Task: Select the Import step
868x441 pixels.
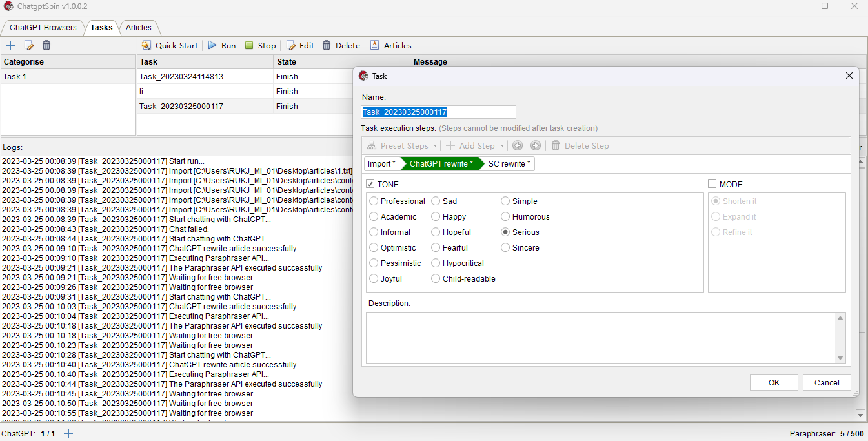Action: [381, 164]
